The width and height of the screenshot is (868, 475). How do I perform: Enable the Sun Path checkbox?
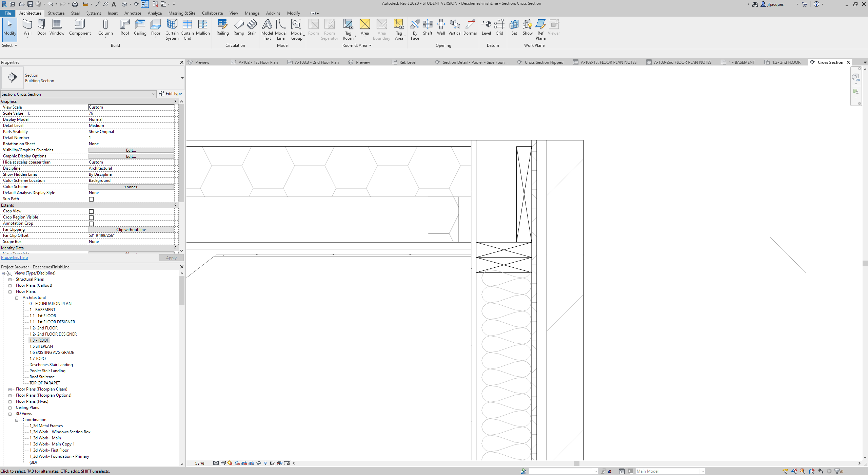tap(92, 199)
